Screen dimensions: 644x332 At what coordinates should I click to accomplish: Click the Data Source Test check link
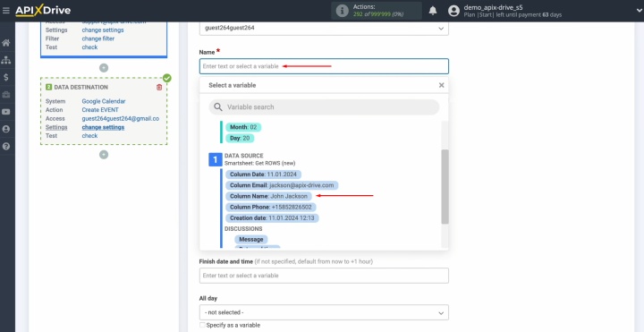[89, 47]
